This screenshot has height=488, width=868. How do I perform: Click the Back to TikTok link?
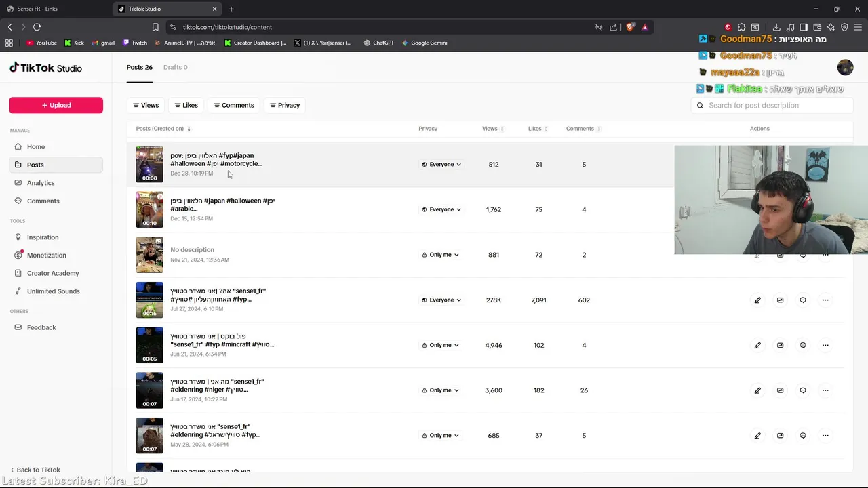click(x=38, y=470)
